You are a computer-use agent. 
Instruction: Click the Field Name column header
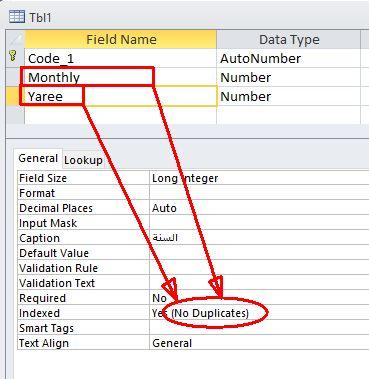tap(121, 40)
